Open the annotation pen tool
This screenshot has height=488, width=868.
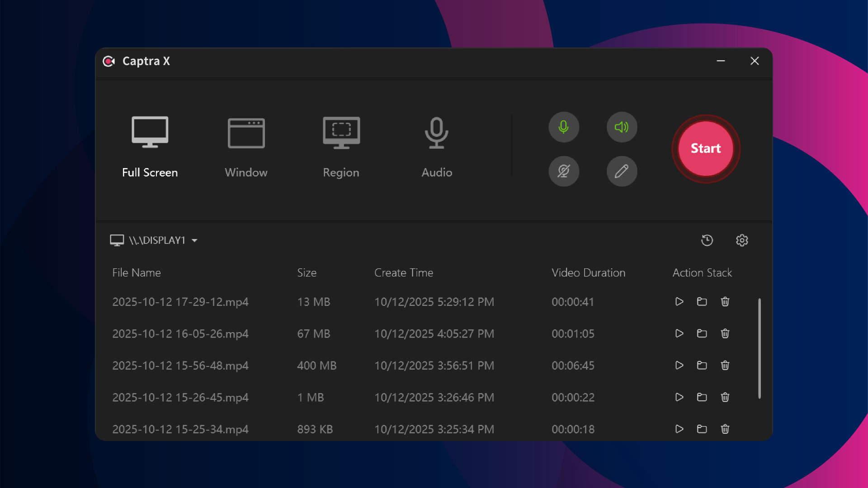pyautogui.click(x=622, y=171)
